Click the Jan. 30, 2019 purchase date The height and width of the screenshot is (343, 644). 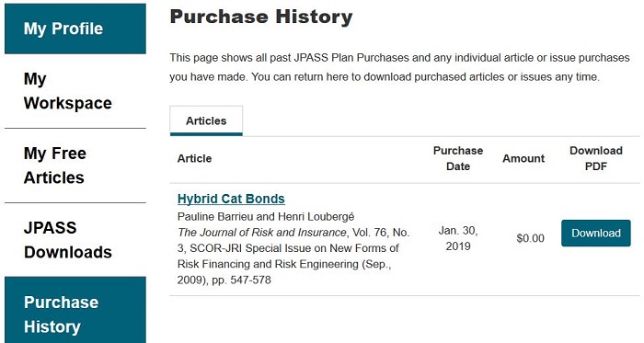(x=458, y=238)
